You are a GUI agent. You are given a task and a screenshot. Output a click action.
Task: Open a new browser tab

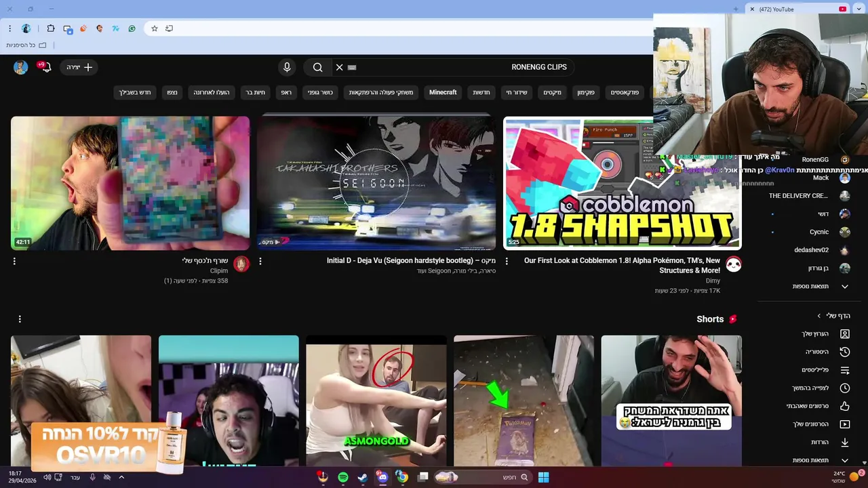(x=736, y=9)
